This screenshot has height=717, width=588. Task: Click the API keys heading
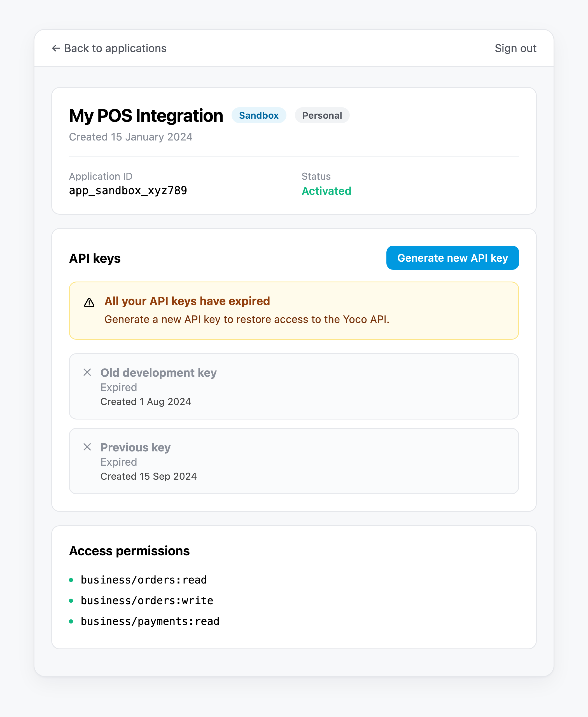pyautogui.click(x=95, y=258)
